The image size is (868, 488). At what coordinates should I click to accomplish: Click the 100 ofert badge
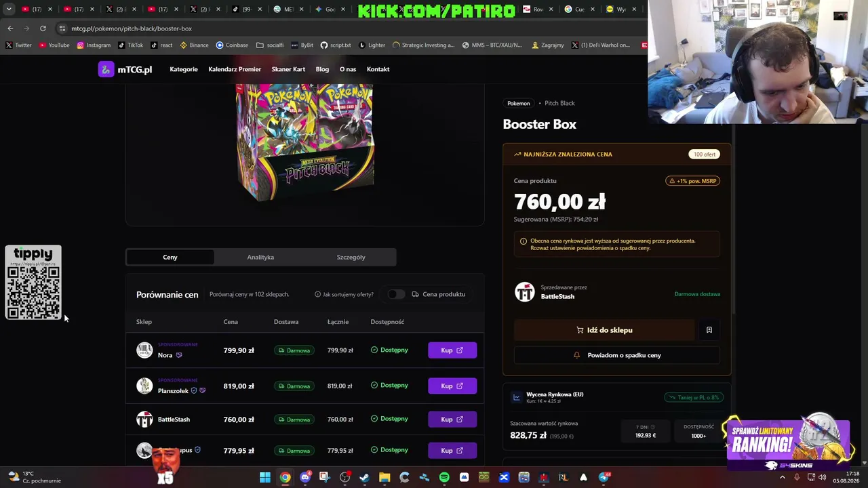tap(705, 154)
